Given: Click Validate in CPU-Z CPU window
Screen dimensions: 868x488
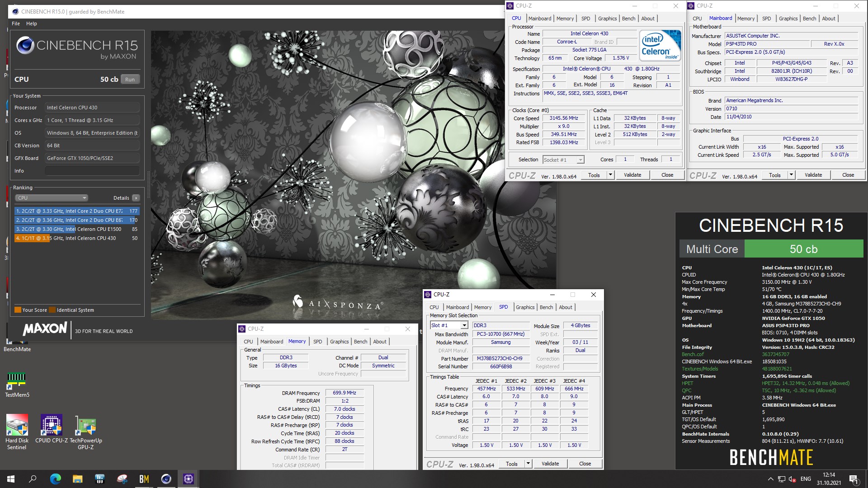Looking at the screenshot, I should 632,175.
